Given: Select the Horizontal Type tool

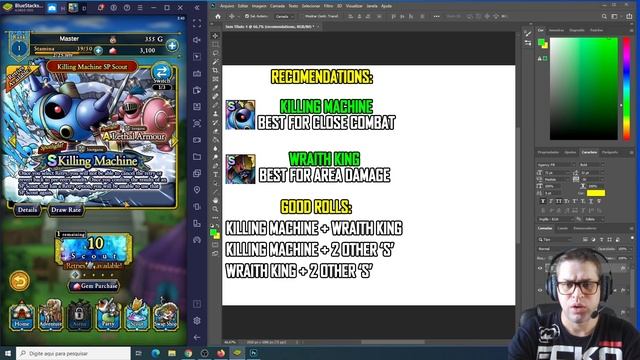Looking at the screenshot, I should click(x=215, y=175).
